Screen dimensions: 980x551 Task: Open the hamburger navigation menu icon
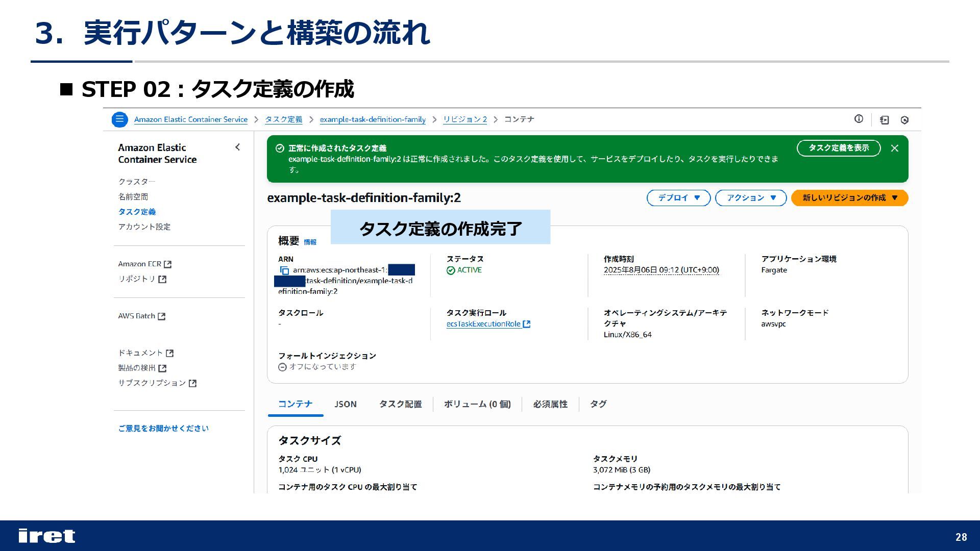point(119,119)
